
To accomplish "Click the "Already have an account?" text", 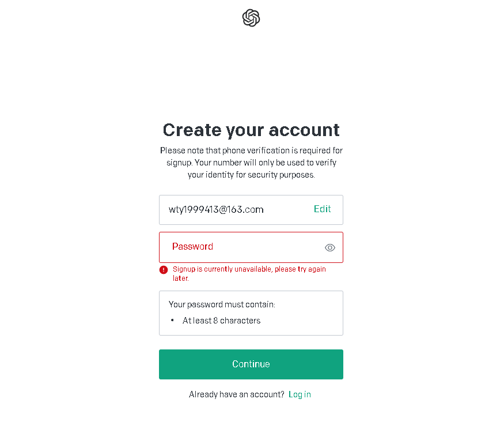I will [237, 394].
